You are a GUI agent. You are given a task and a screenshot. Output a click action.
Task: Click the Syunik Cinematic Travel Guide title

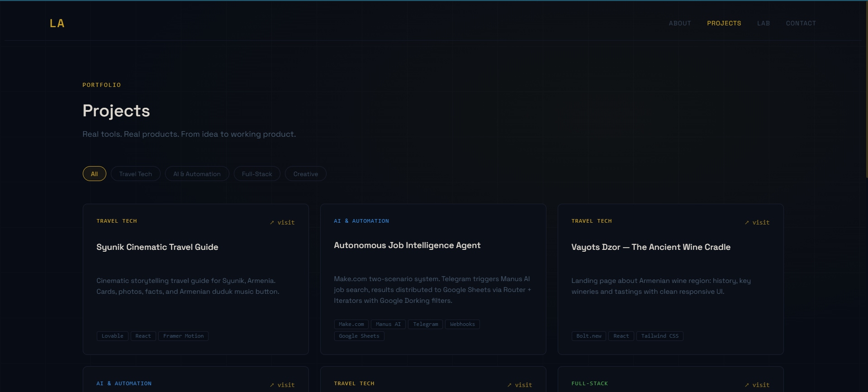tap(157, 247)
